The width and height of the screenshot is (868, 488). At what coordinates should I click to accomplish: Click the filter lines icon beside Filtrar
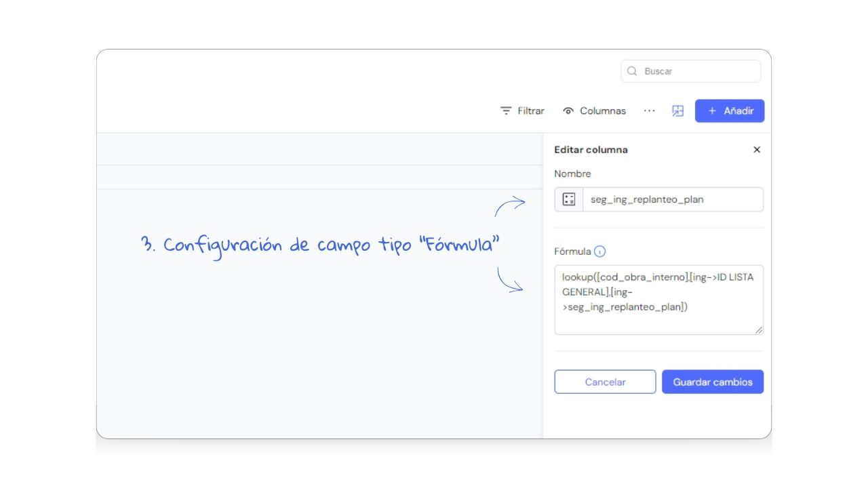[x=506, y=110]
